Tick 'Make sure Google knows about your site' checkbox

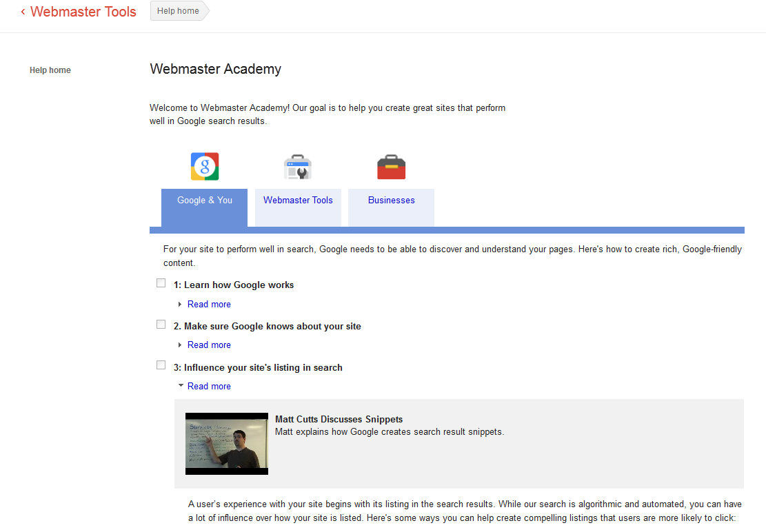[161, 325]
